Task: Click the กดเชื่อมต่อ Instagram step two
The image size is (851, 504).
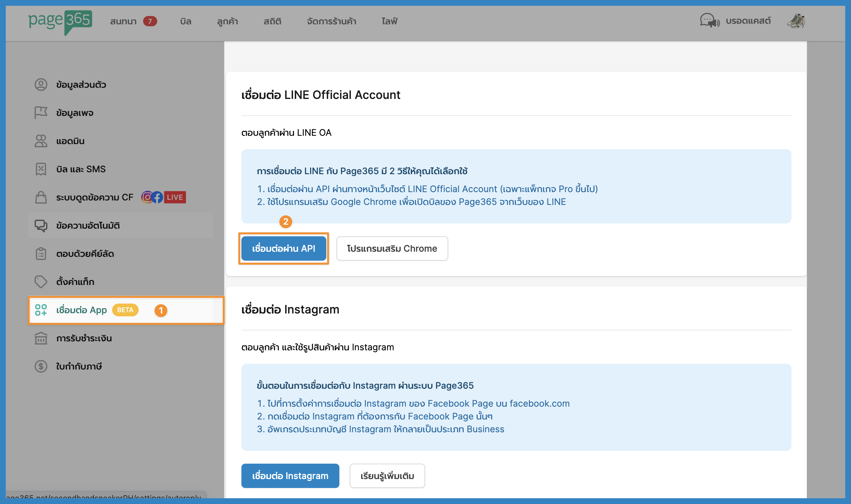Action: point(375,416)
